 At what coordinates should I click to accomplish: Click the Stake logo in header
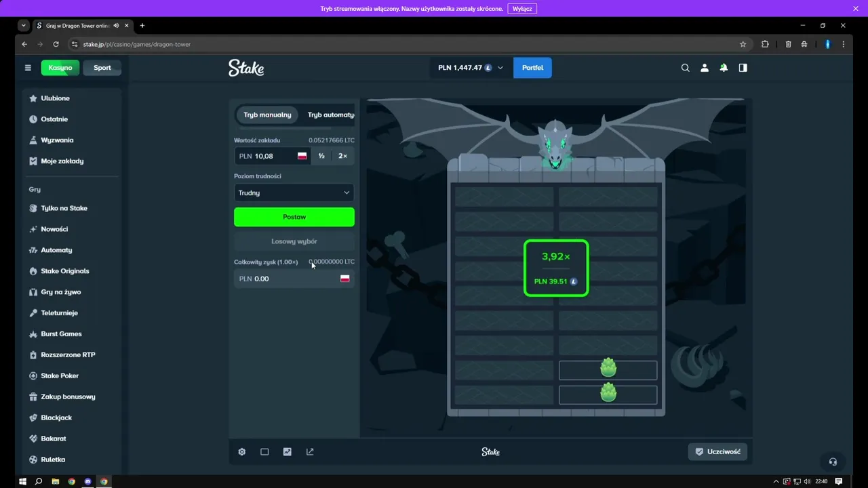[x=246, y=68]
